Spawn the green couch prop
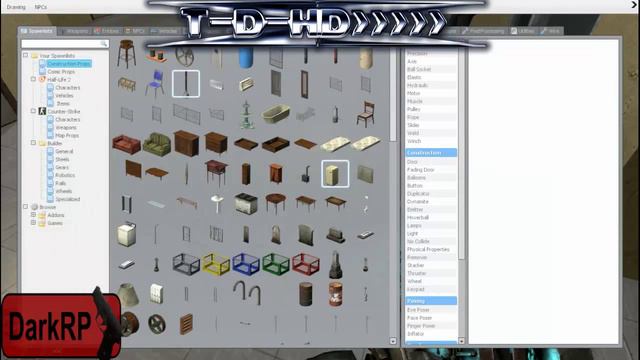Image resolution: width=640 pixels, height=360 pixels. point(157,144)
